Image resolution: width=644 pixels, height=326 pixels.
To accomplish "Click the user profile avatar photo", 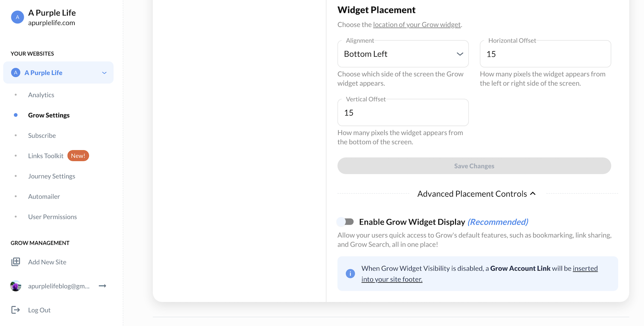I will 16,286.
